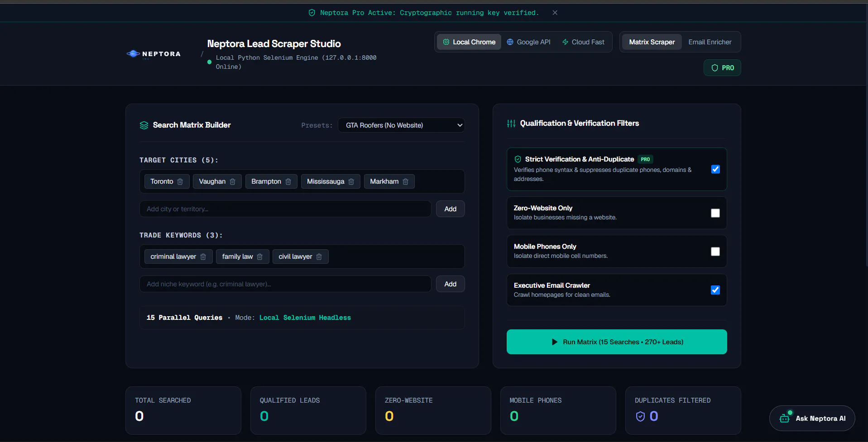Click Add next to keyword field
868x442 pixels.
coord(450,284)
